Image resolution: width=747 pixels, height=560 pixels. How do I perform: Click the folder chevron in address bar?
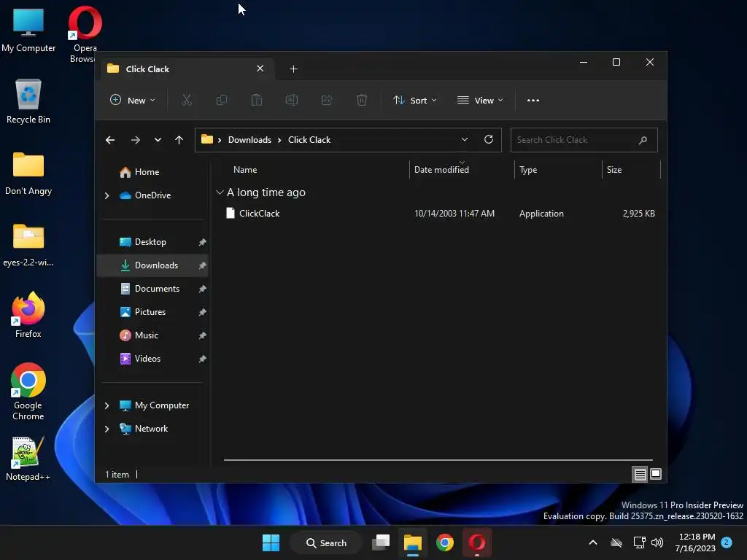pyautogui.click(x=220, y=140)
